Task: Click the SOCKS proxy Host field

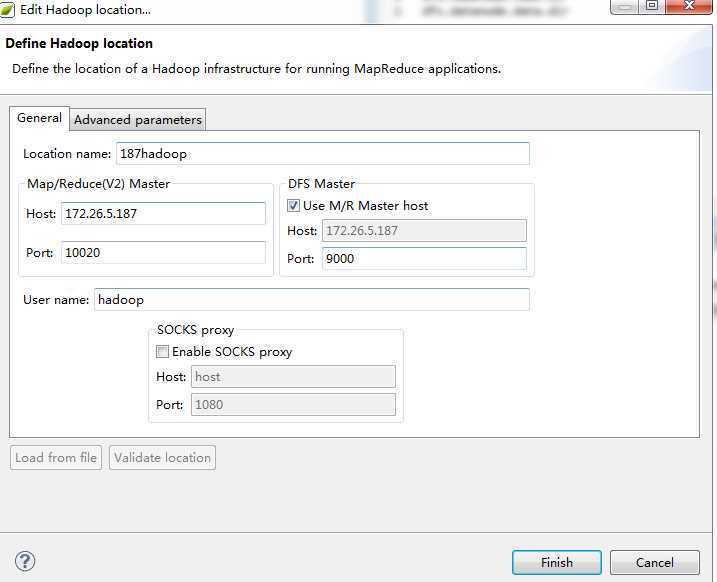Action: 293,377
